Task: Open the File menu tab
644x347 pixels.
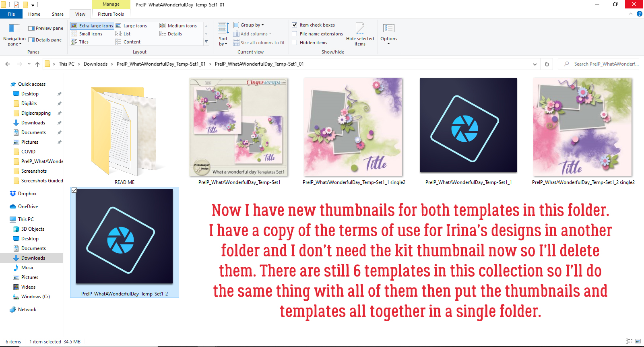Action: (x=11, y=14)
